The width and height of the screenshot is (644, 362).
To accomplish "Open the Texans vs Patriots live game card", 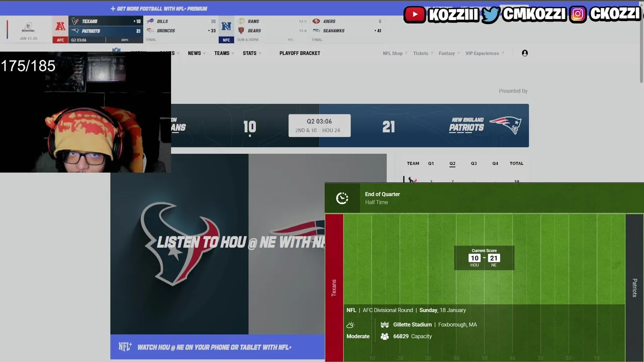I will [x=106, y=29].
